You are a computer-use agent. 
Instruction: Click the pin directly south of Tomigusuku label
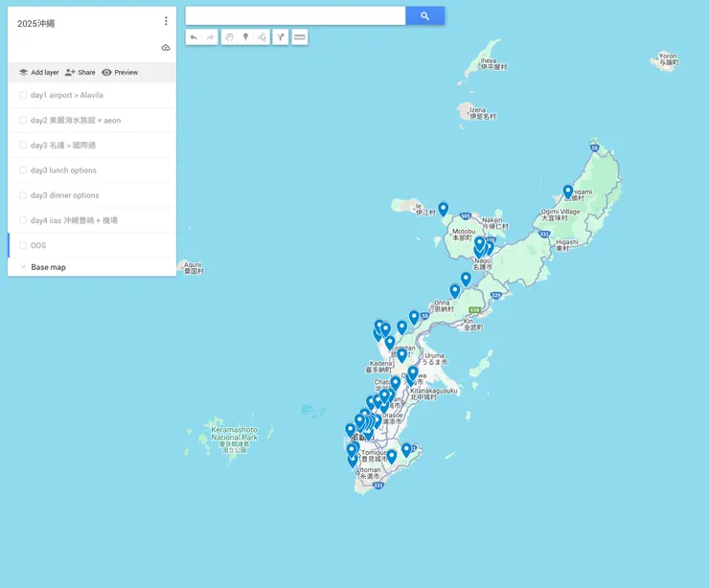point(392,456)
